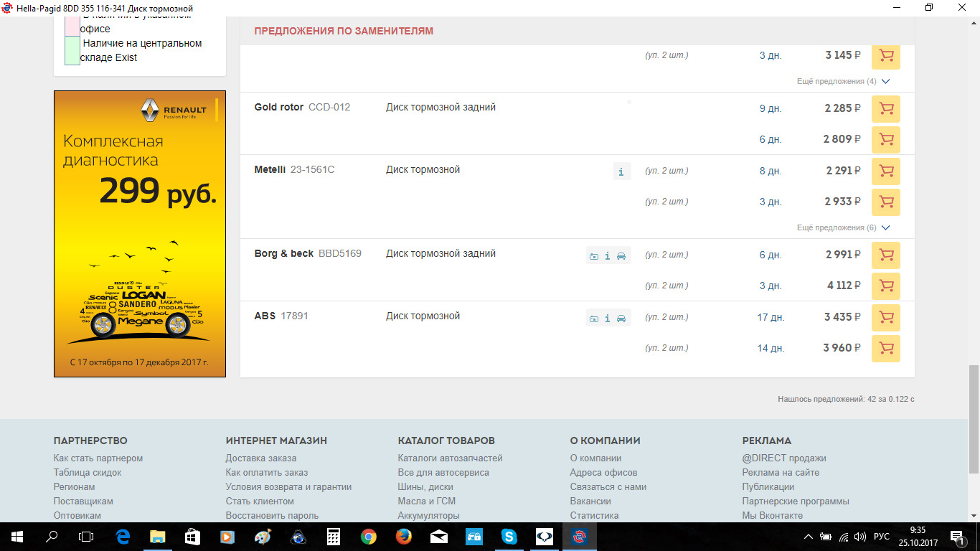Image resolution: width=980 pixels, height=551 pixels.
Task: Click 'Мы Вконтакте' footer link
Action: coord(773,516)
